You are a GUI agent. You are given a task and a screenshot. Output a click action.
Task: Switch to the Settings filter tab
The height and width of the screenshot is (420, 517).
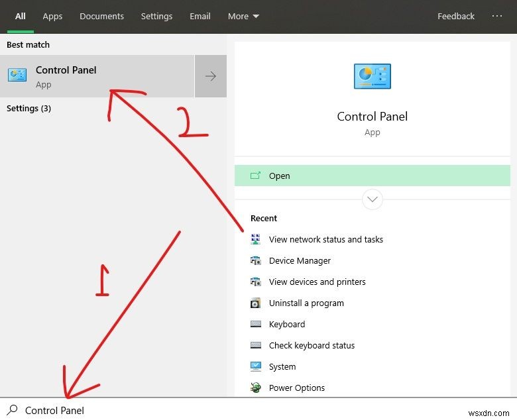[156, 16]
